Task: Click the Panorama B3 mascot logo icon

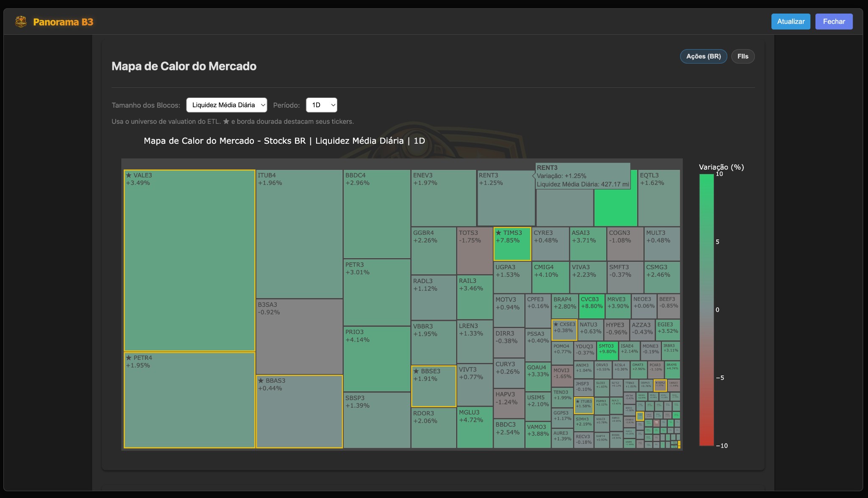Action: click(20, 21)
